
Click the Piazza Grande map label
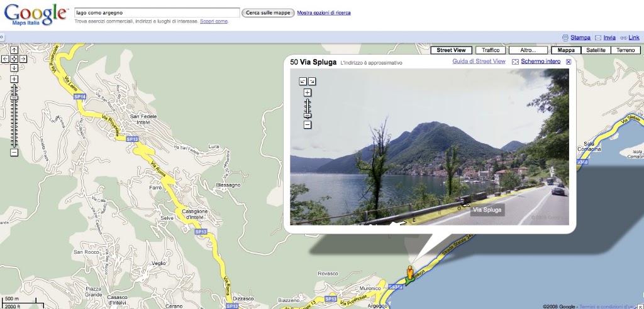click(94, 292)
